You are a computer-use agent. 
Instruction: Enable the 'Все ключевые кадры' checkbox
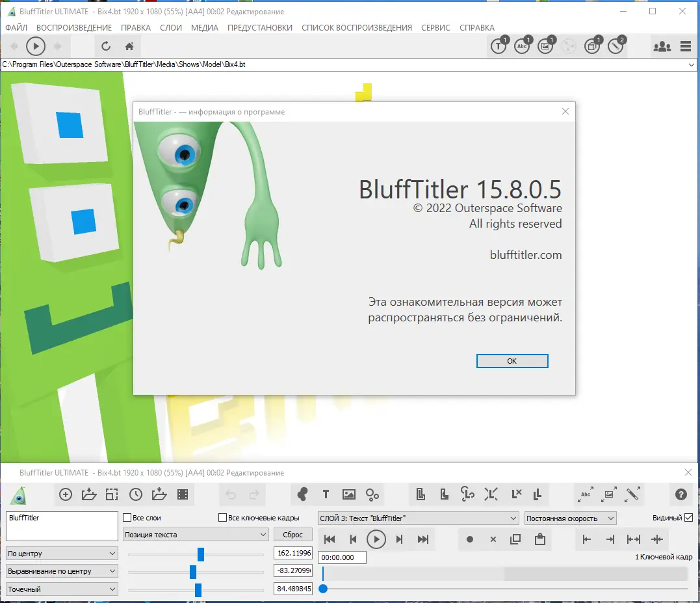point(224,518)
